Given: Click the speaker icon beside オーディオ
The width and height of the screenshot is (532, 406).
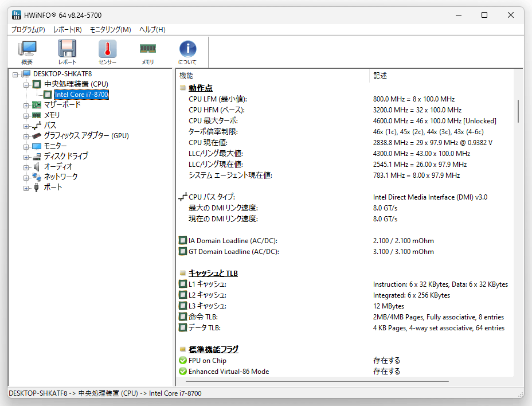Looking at the screenshot, I should (x=37, y=167).
